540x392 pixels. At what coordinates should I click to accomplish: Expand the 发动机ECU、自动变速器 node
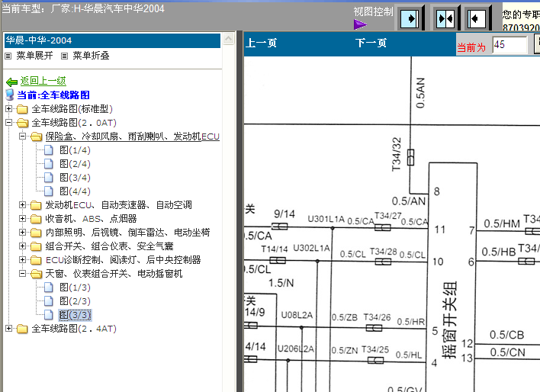coord(22,205)
